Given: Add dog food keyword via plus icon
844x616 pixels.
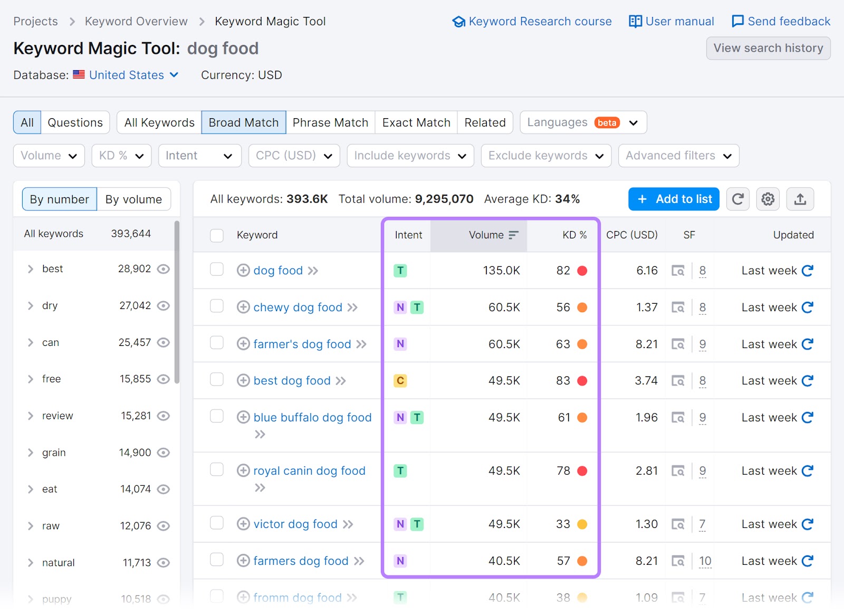Looking at the screenshot, I should pyautogui.click(x=243, y=270).
